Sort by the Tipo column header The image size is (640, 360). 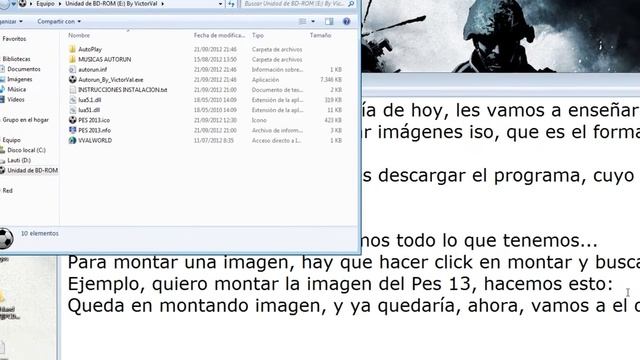(x=258, y=36)
